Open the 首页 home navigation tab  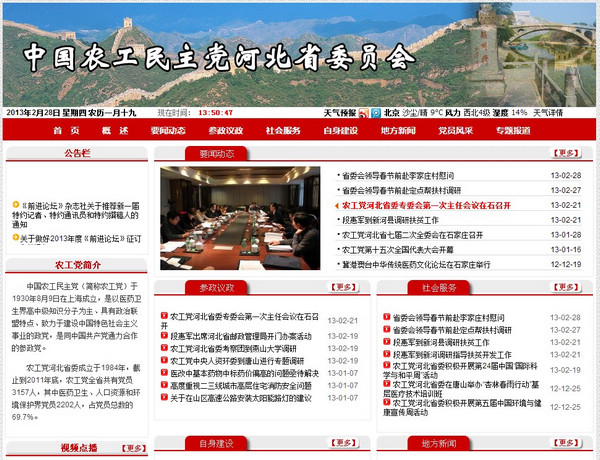(67, 131)
